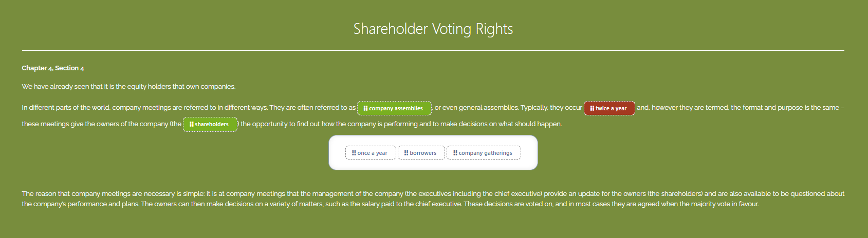Click the grip handle on twice a year chip
The width and height of the screenshot is (868, 238).
point(592,108)
